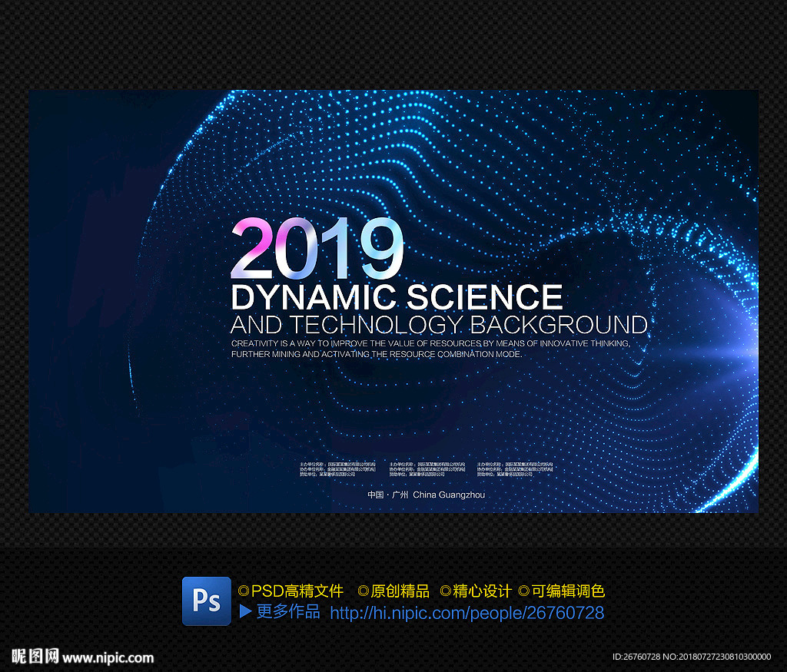Click the 可编辑调色 text
Screen dimensions: 787x672
(568, 591)
